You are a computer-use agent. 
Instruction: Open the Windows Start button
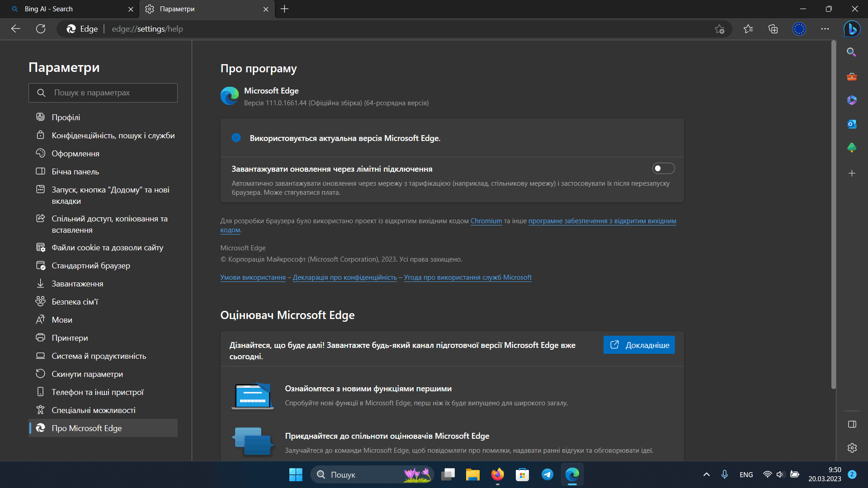[x=296, y=474]
